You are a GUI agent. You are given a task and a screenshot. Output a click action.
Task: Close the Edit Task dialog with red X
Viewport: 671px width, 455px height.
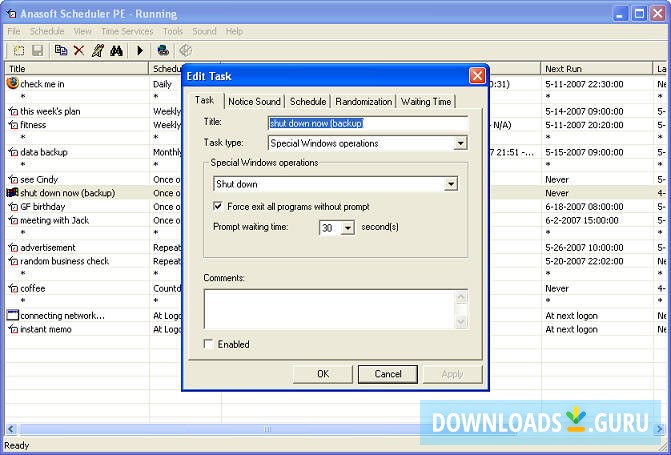[x=477, y=76]
